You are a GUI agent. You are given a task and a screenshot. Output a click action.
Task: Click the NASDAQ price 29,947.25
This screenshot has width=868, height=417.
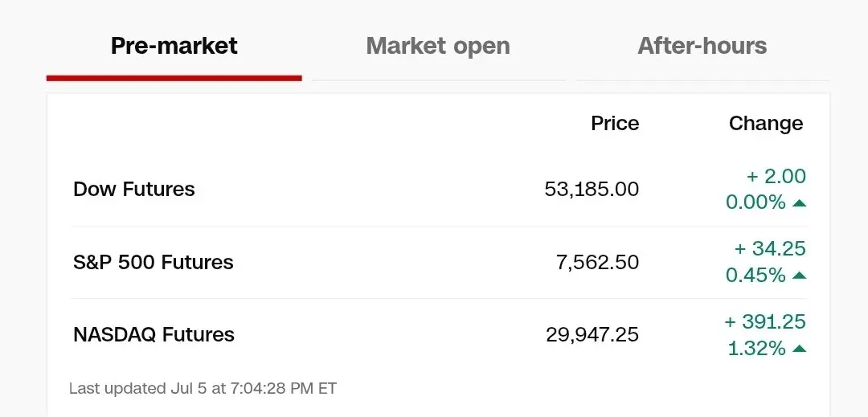(x=592, y=334)
